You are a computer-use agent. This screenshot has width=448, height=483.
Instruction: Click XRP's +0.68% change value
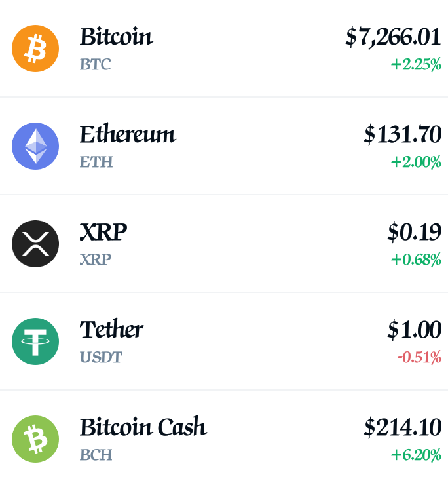(x=416, y=260)
